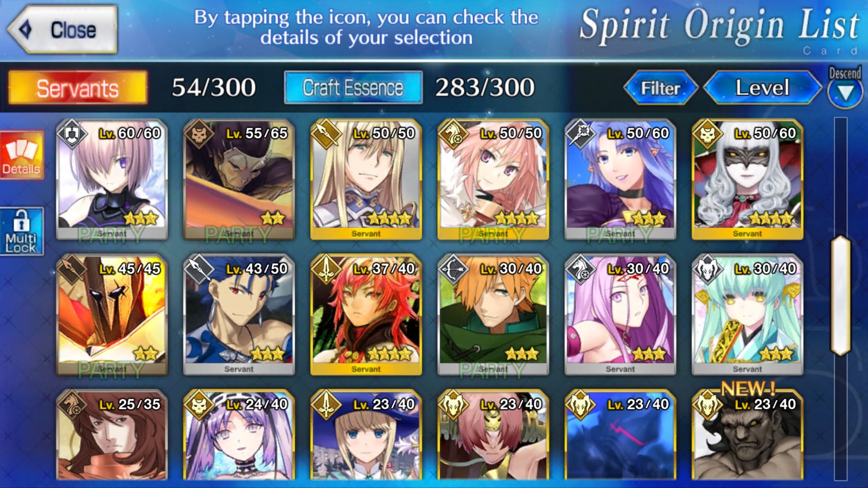Viewport: 868px width, 488px height.
Task: Click the vertical scrollbar handle
Action: pyautogui.click(x=841, y=296)
